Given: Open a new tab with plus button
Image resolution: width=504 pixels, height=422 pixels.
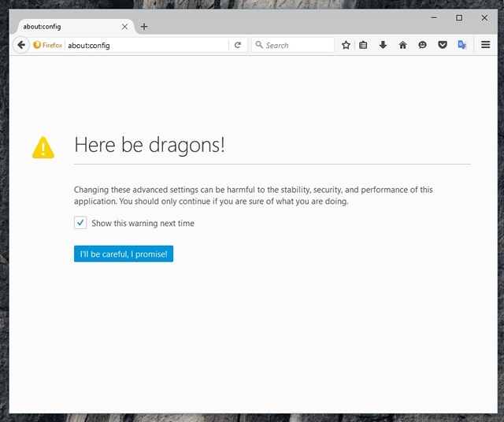Looking at the screenshot, I should pyautogui.click(x=144, y=27).
